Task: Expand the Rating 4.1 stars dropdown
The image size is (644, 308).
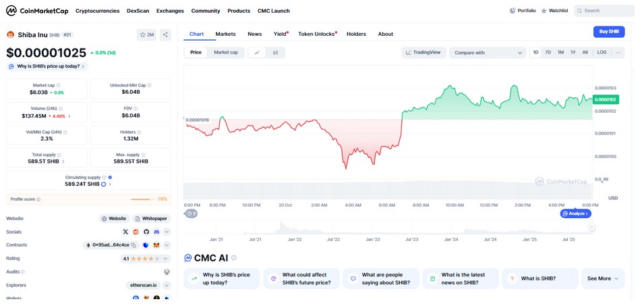Action: coord(167,259)
